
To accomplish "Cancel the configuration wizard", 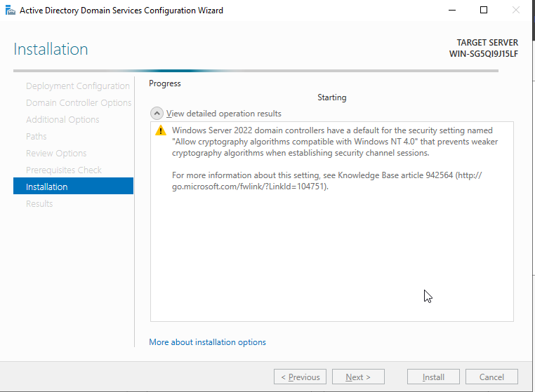I will (491, 377).
